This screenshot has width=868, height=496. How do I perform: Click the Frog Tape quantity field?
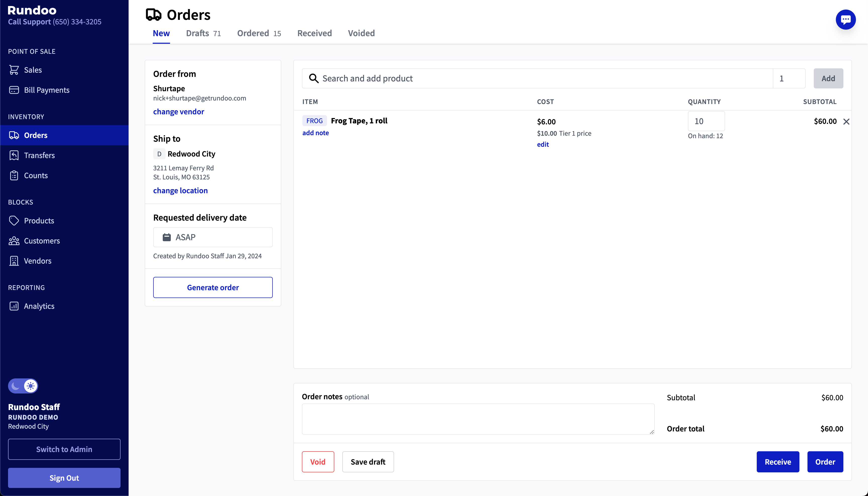pyautogui.click(x=706, y=121)
